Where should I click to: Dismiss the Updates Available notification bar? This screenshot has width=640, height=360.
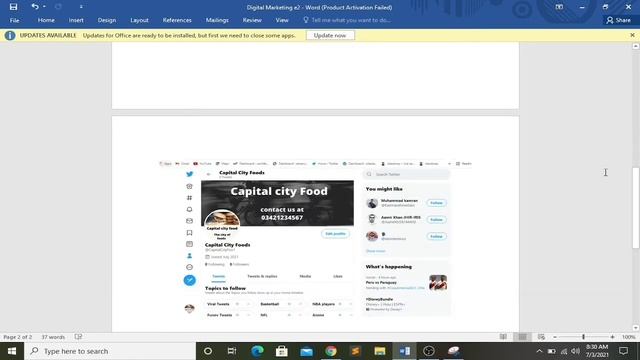[632, 35]
